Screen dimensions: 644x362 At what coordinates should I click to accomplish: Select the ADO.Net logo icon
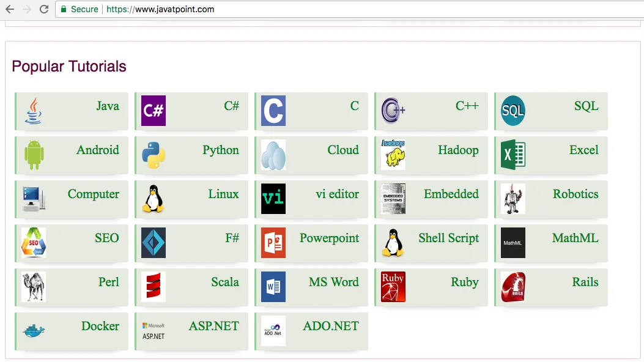pos(273,330)
